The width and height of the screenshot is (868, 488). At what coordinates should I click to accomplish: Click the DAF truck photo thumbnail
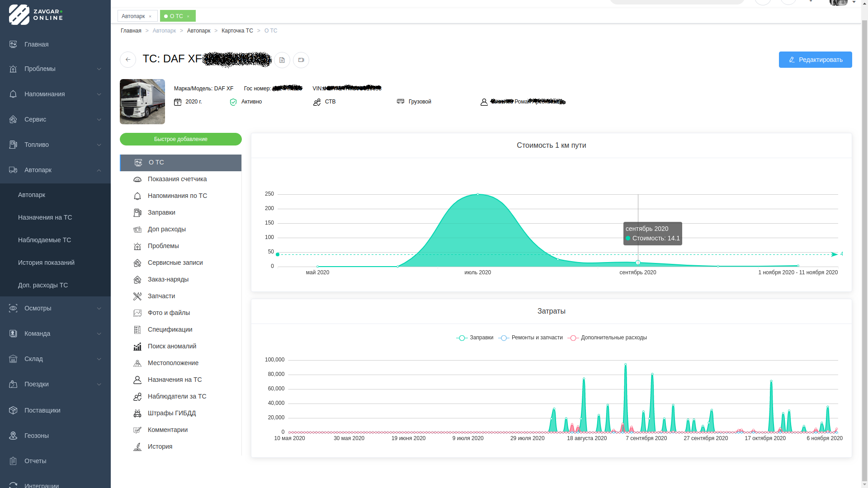142,102
